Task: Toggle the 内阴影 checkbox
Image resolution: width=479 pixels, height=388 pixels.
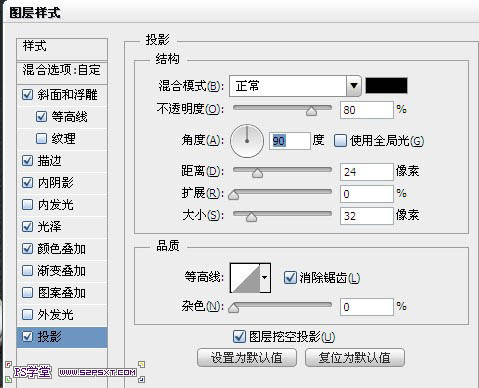Action: (27, 182)
